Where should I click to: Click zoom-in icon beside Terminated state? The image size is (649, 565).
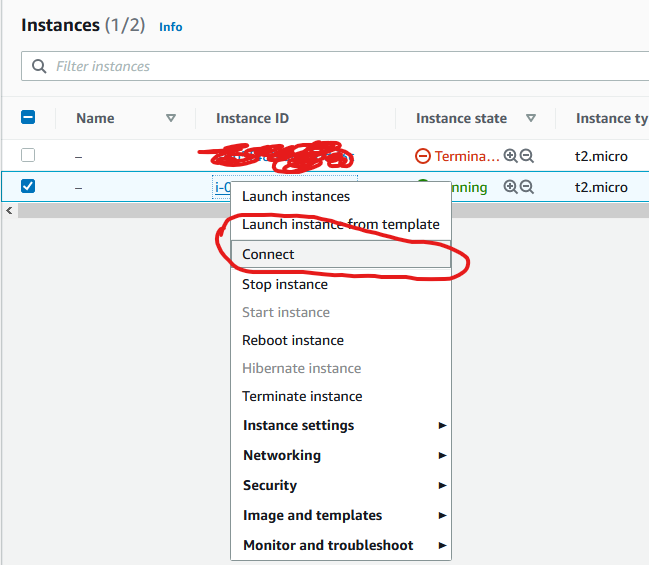pos(510,156)
